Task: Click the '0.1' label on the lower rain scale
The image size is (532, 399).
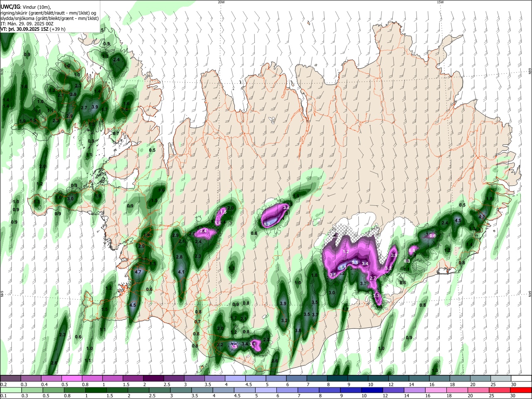Action: 4,396
